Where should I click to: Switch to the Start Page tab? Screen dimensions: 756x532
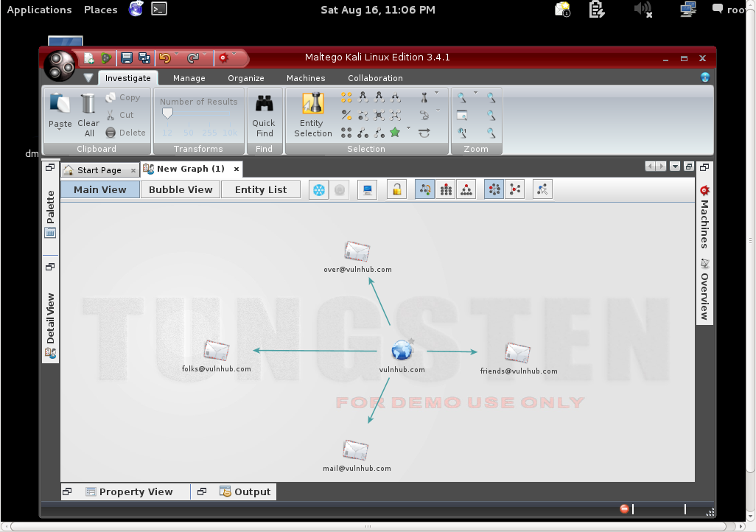[x=99, y=170]
